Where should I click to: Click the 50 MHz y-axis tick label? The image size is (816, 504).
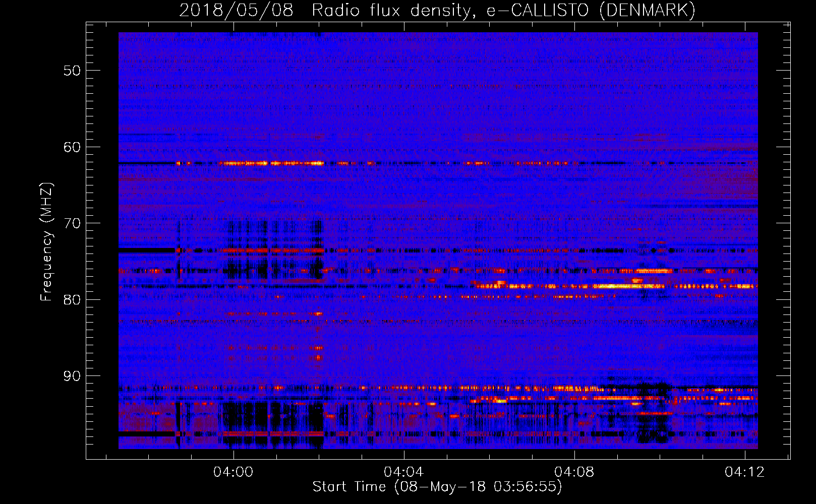pos(72,71)
